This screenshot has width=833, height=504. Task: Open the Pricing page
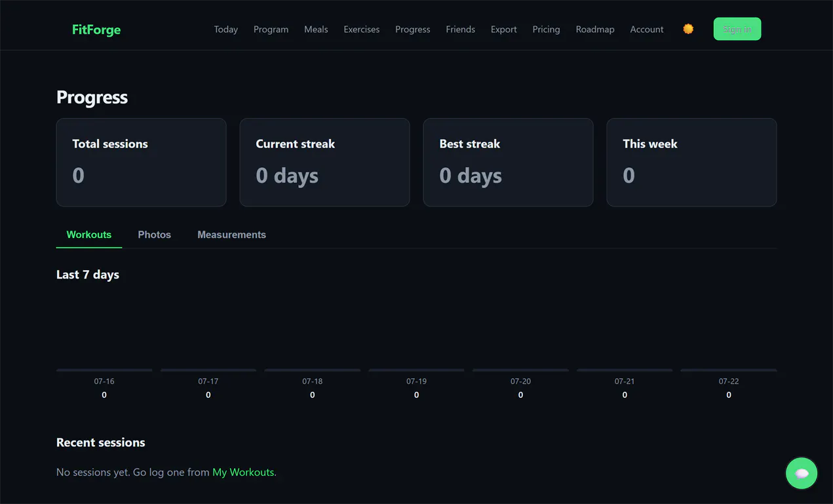pos(546,29)
